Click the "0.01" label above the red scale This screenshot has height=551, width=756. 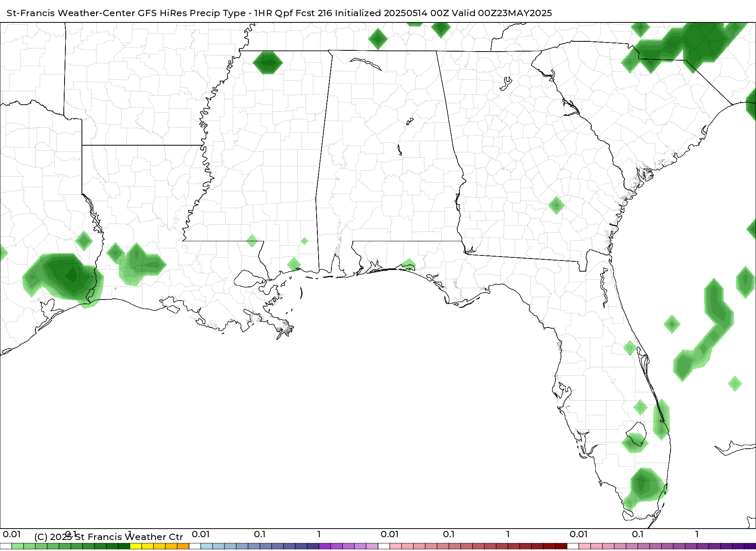click(390, 534)
